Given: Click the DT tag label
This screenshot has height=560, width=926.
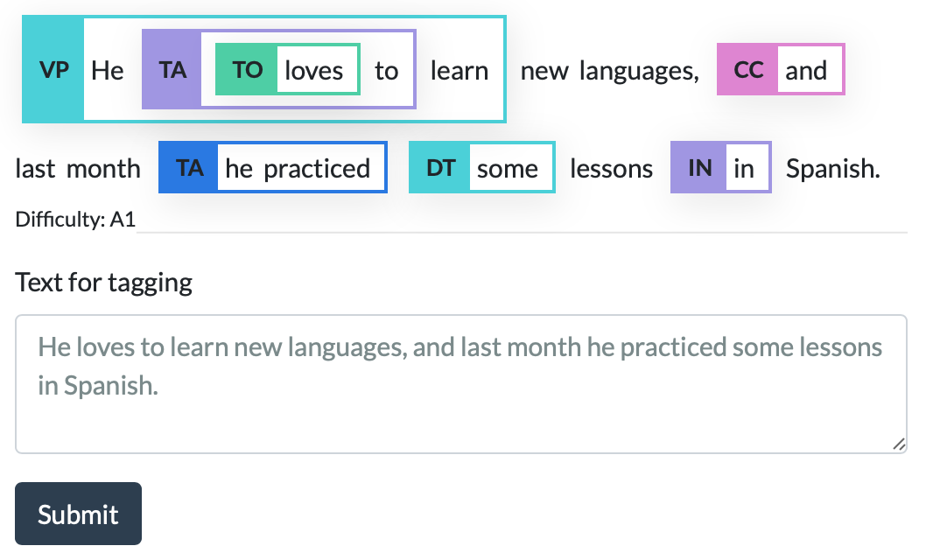Looking at the screenshot, I should (x=440, y=167).
